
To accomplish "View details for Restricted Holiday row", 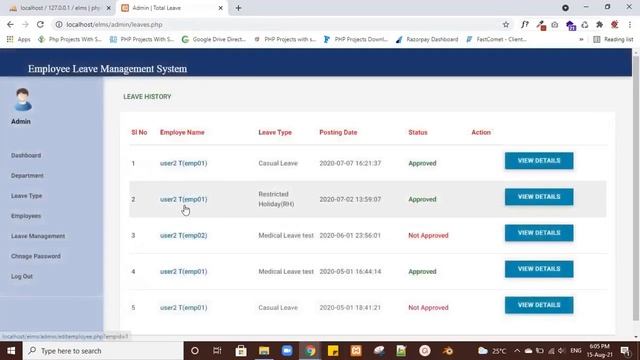I will click(x=539, y=197).
